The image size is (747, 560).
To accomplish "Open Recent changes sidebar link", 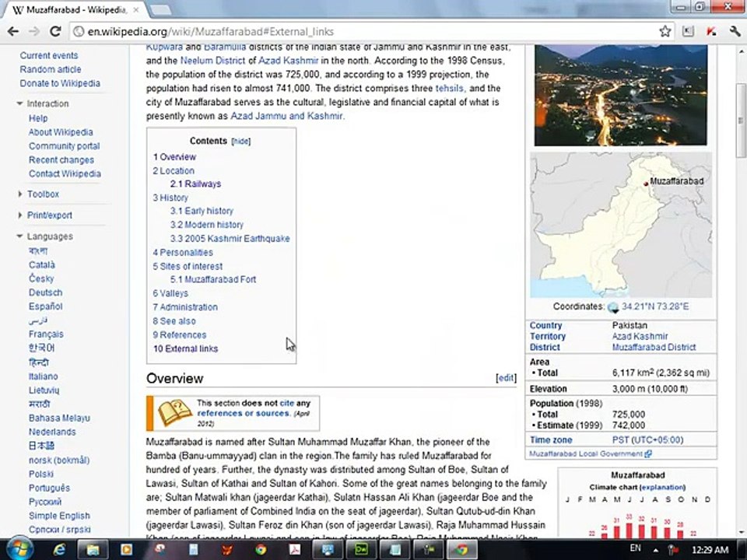I will coord(61,159).
